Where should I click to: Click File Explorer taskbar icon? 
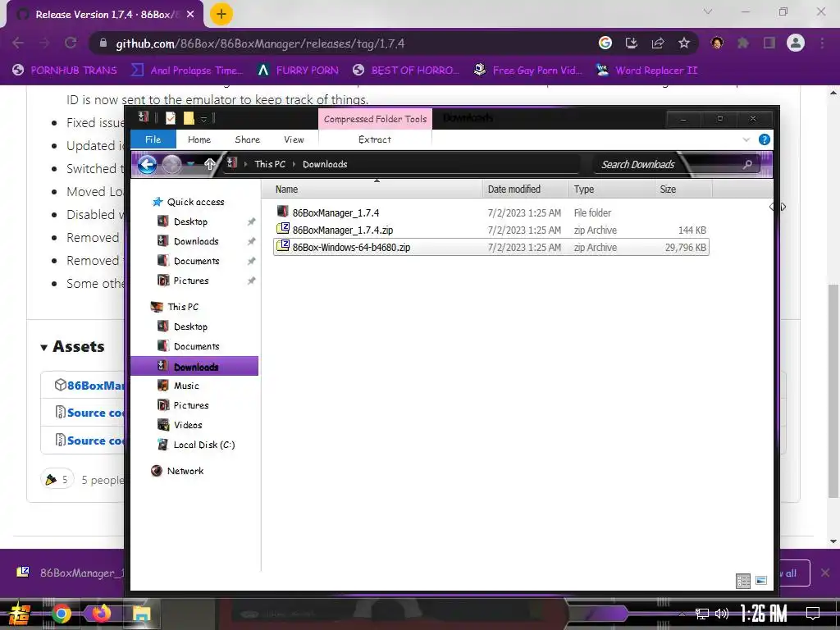tap(141, 614)
